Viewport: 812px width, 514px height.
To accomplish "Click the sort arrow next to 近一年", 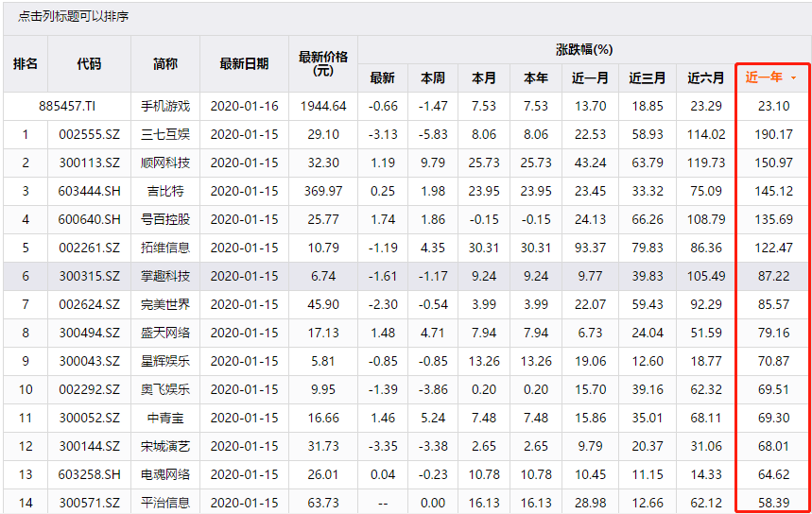I will [x=793, y=78].
